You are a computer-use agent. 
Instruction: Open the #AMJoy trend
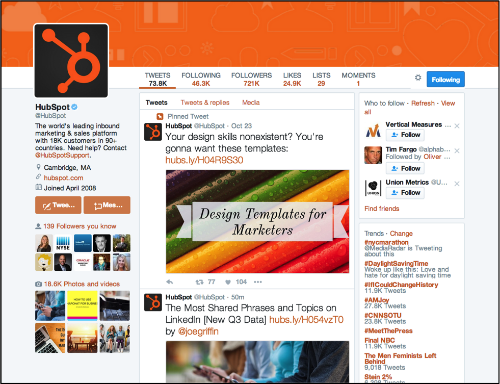pyautogui.click(x=377, y=300)
